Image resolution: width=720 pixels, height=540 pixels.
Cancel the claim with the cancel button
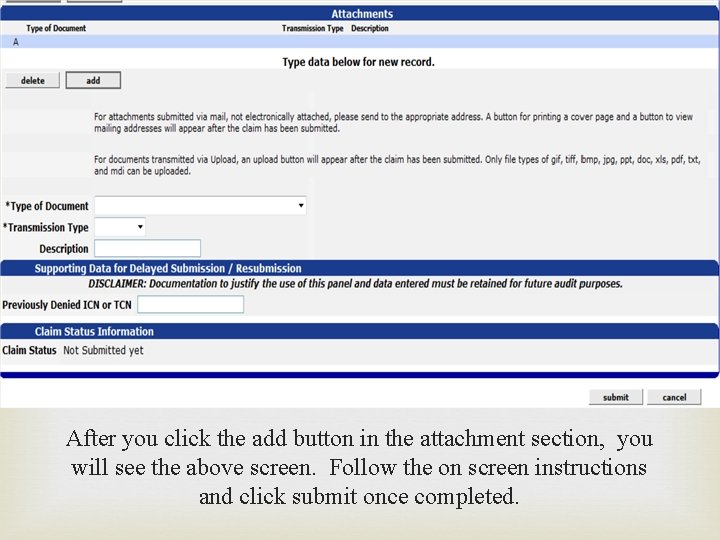click(x=674, y=397)
